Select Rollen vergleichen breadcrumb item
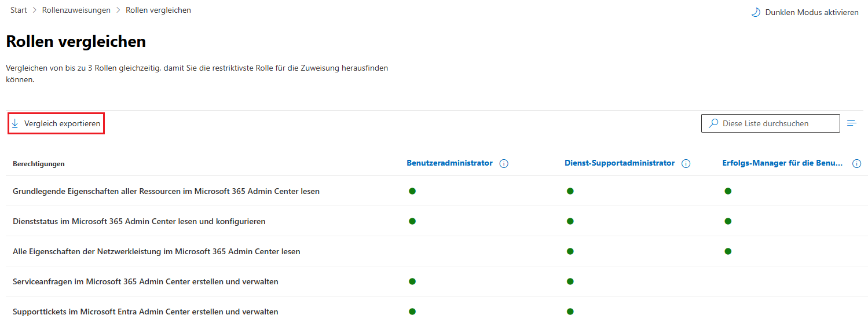The height and width of the screenshot is (326, 868). pyautogui.click(x=158, y=10)
